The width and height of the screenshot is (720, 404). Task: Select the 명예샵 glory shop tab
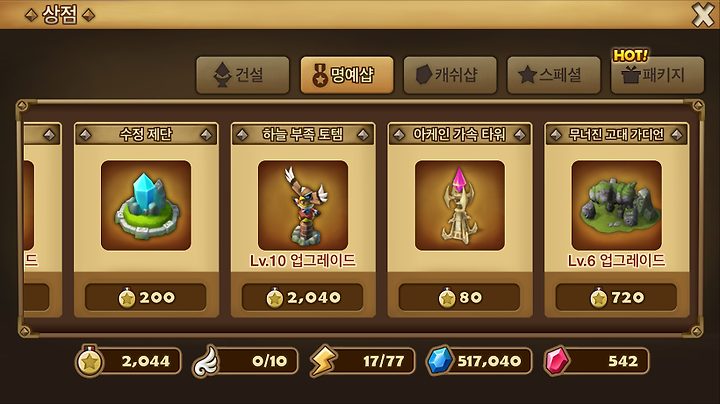click(347, 75)
